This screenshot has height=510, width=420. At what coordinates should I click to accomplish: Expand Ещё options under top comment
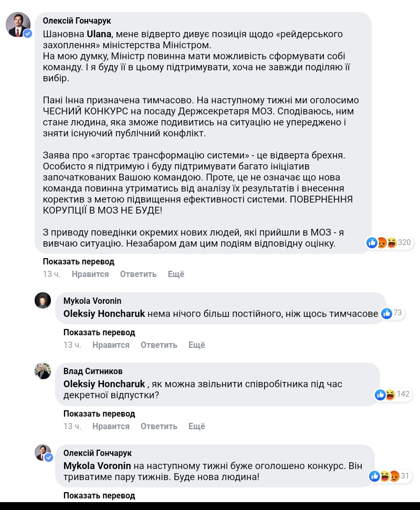tap(176, 274)
